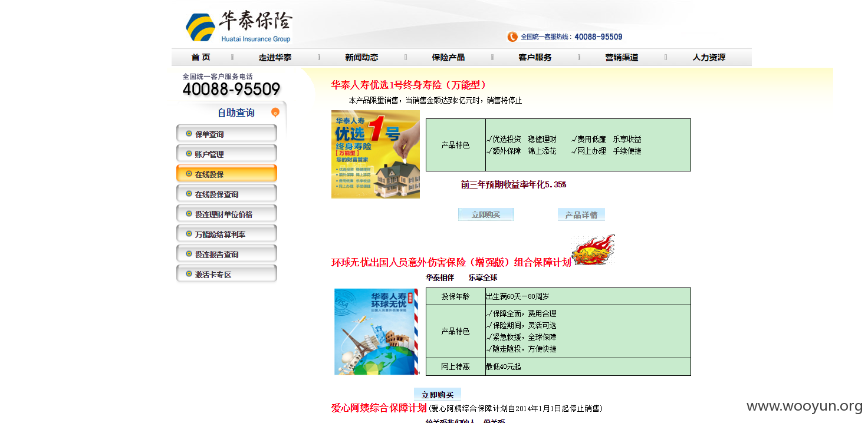Screen dimensions: 868x423
Task: Open the 优选1号 product thumbnail image
Action: [376, 154]
